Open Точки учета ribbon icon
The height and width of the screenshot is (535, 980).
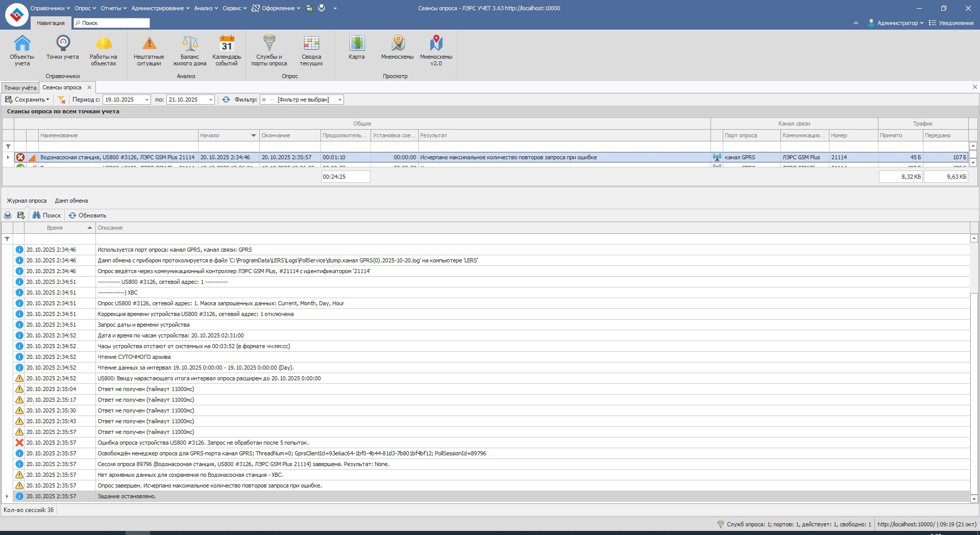click(x=63, y=48)
